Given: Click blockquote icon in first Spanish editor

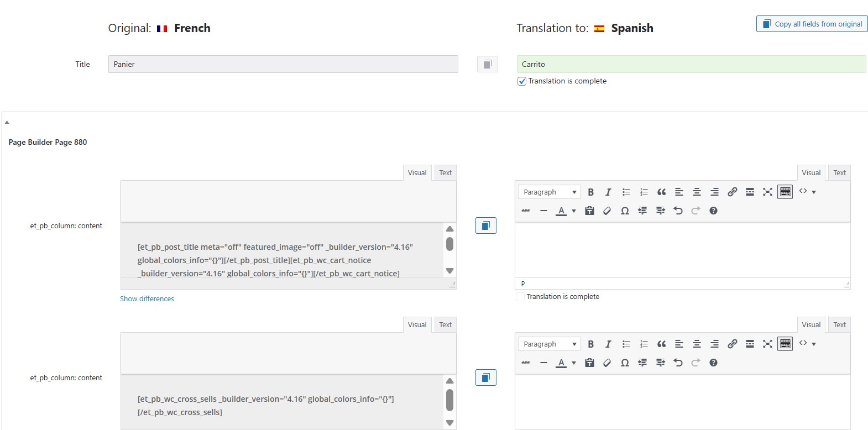Looking at the screenshot, I should click(661, 192).
